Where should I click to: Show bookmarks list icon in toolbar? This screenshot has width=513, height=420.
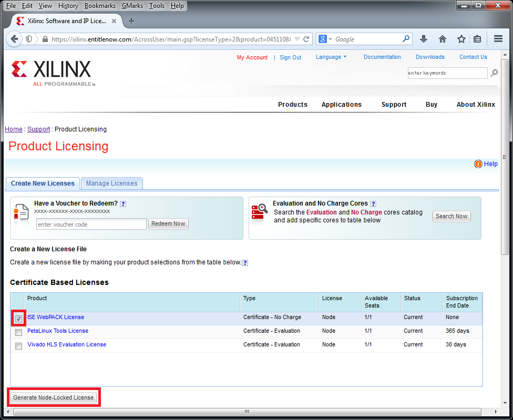(x=477, y=39)
